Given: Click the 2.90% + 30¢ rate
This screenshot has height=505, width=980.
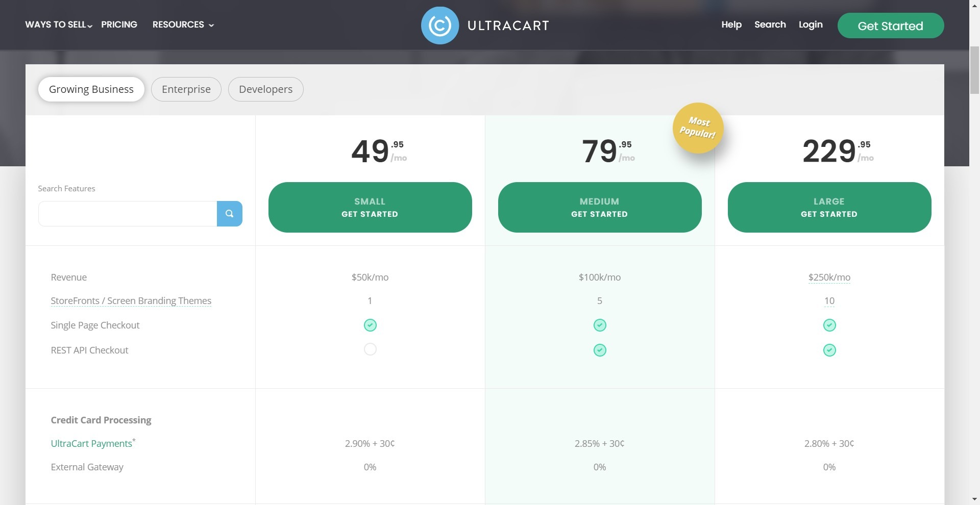Looking at the screenshot, I should [370, 444].
